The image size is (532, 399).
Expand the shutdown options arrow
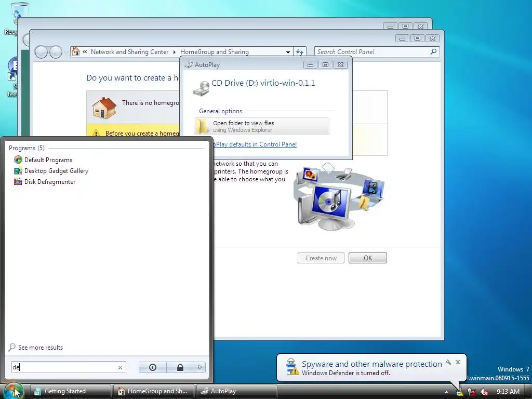[x=200, y=367]
